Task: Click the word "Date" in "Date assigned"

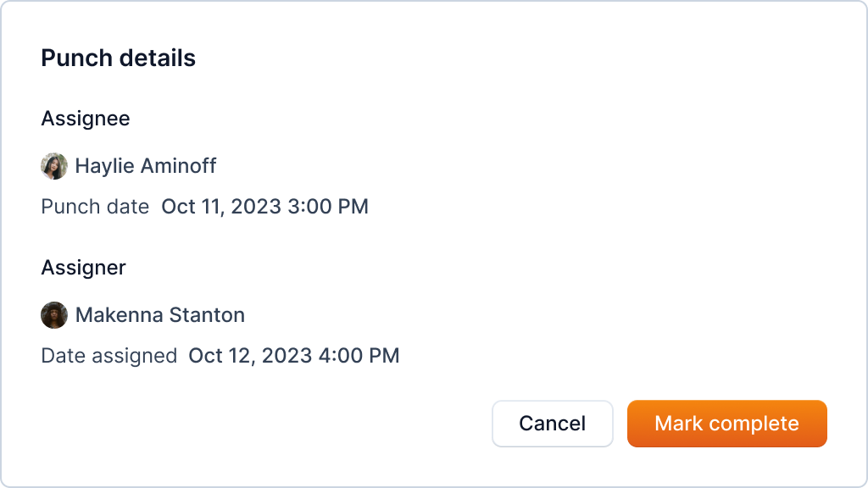Action: (x=61, y=356)
